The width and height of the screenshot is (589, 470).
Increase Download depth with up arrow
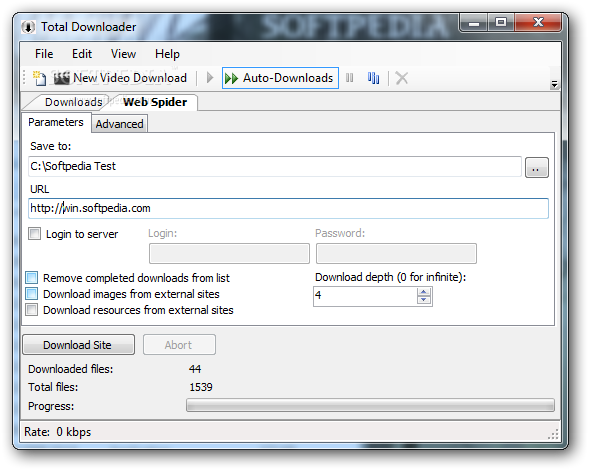coord(424,292)
